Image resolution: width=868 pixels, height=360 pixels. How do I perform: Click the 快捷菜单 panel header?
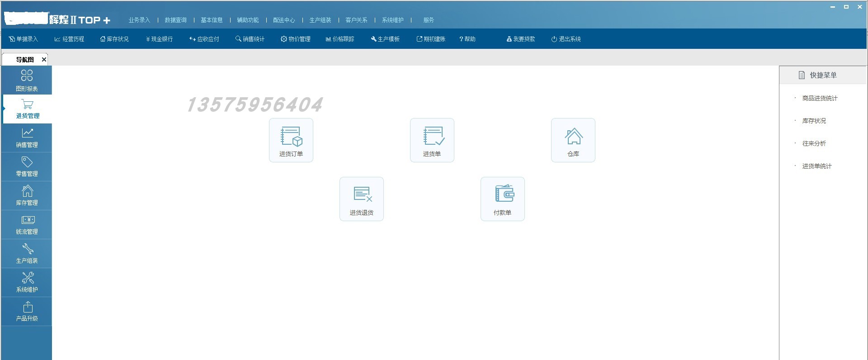(x=823, y=75)
